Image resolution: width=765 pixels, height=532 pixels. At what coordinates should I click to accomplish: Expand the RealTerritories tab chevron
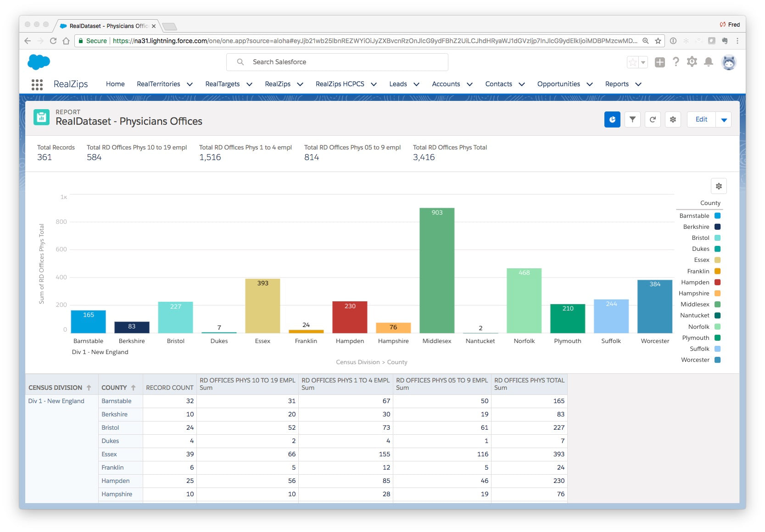click(190, 84)
